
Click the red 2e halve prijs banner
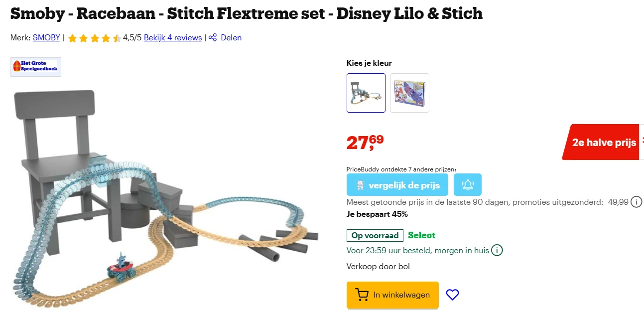(603, 143)
